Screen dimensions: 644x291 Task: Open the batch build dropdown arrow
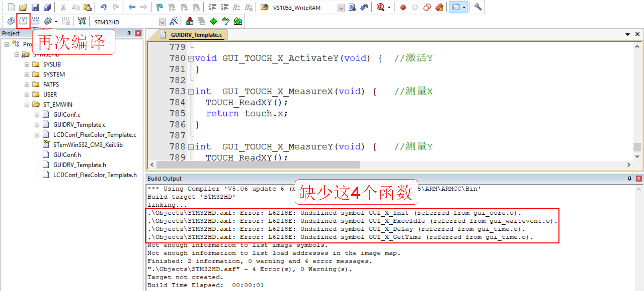point(56,21)
